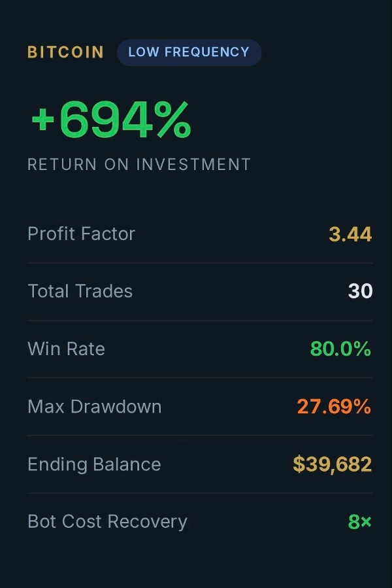Click the divider line below Max Drawdown

pos(200,435)
